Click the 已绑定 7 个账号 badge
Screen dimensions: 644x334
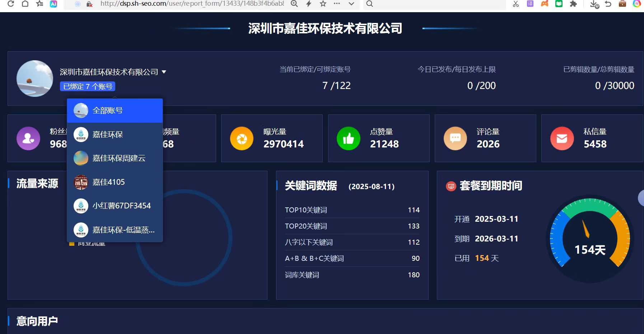point(88,86)
